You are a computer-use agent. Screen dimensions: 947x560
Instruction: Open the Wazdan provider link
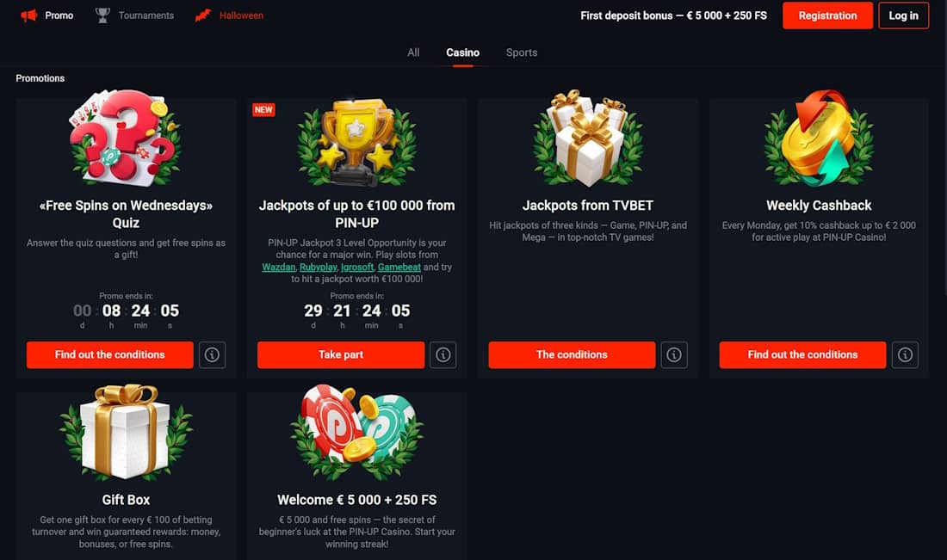coord(278,267)
